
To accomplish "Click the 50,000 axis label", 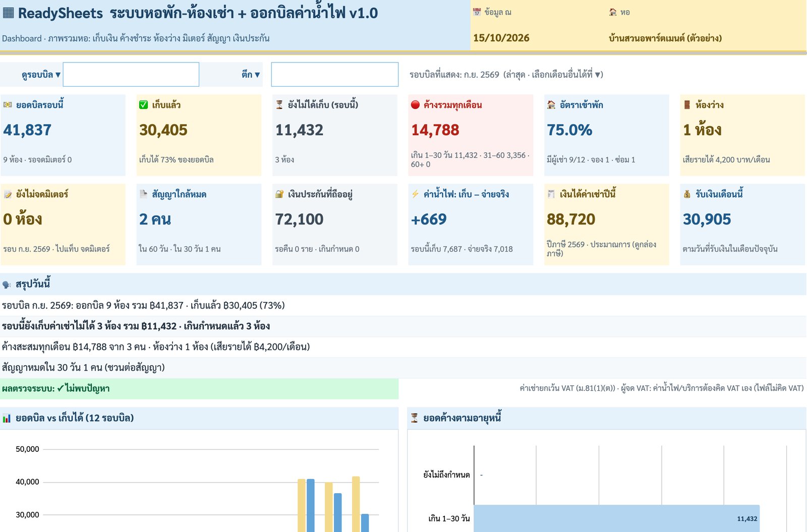I will [27, 449].
